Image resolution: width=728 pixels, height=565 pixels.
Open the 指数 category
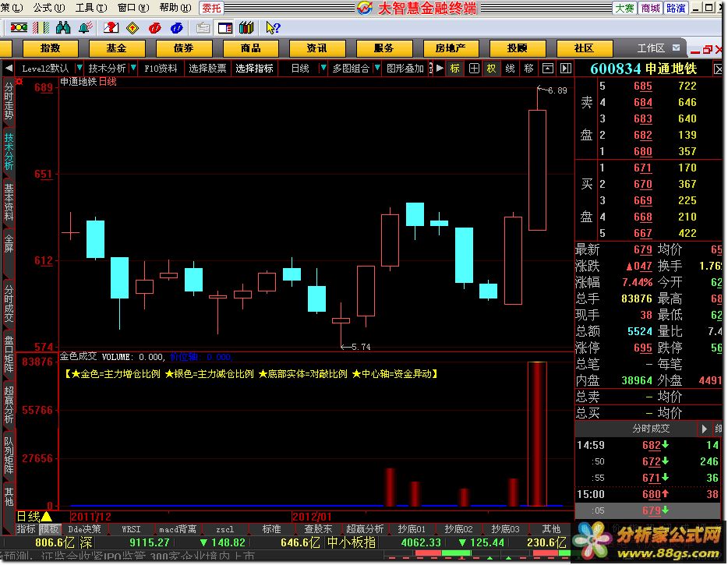coord(50,48)
